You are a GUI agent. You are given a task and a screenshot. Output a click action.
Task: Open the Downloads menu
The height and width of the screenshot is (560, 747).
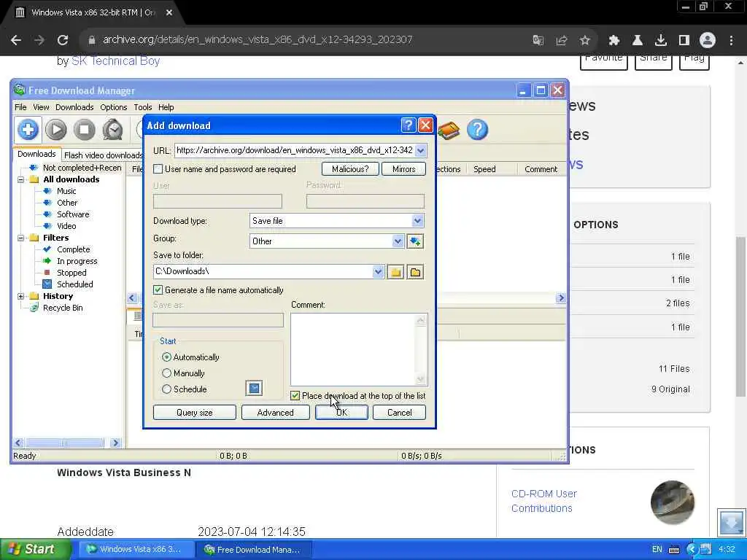click(74, 107)
